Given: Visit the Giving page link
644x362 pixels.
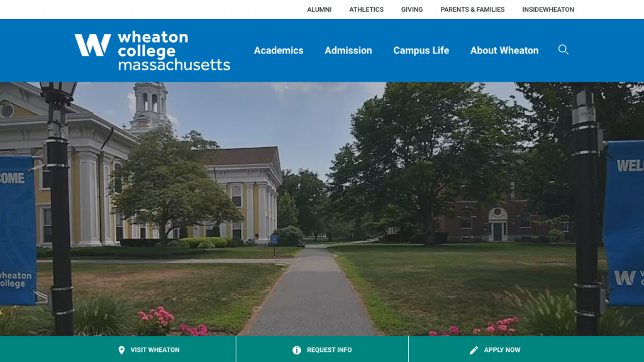Looking at the screenshot, I should coord(412,9).
